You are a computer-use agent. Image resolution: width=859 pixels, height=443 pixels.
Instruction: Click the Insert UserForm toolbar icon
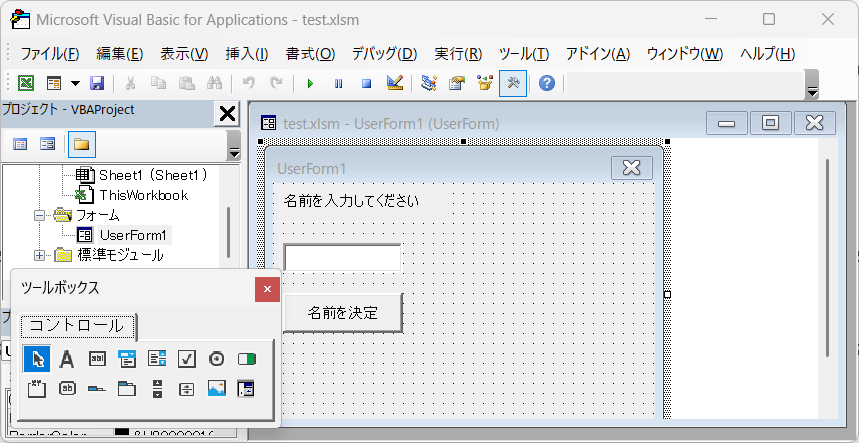[54, 84]
